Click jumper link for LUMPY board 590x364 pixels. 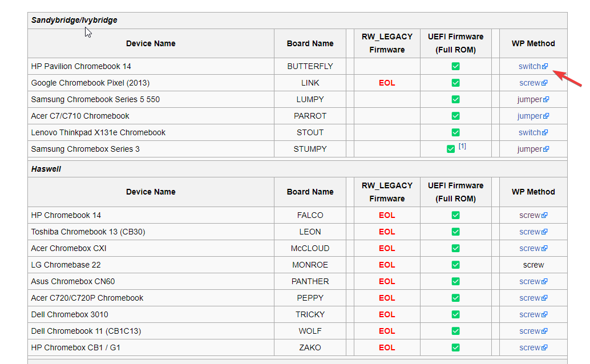point(533,99)
